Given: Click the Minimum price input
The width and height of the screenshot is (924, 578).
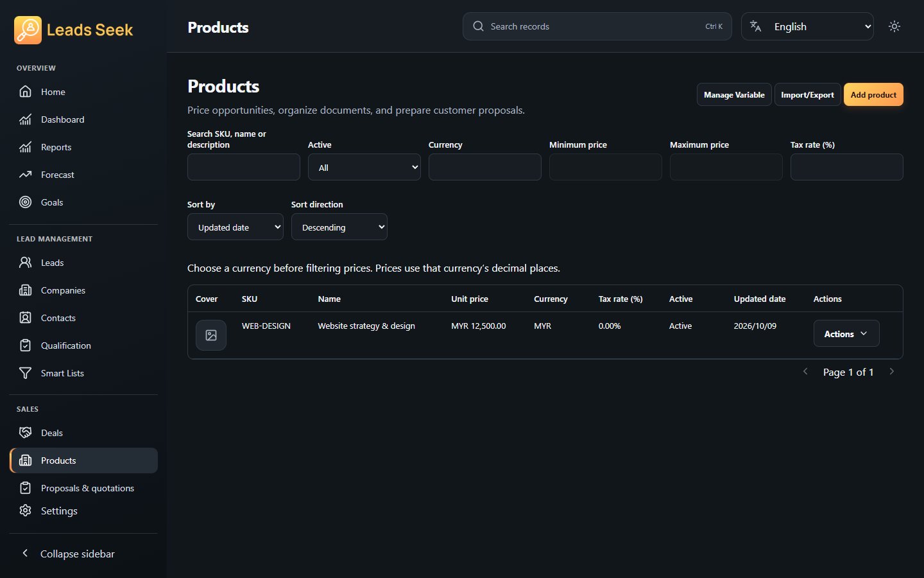Looking at the screenshot, I should (606, 167).
